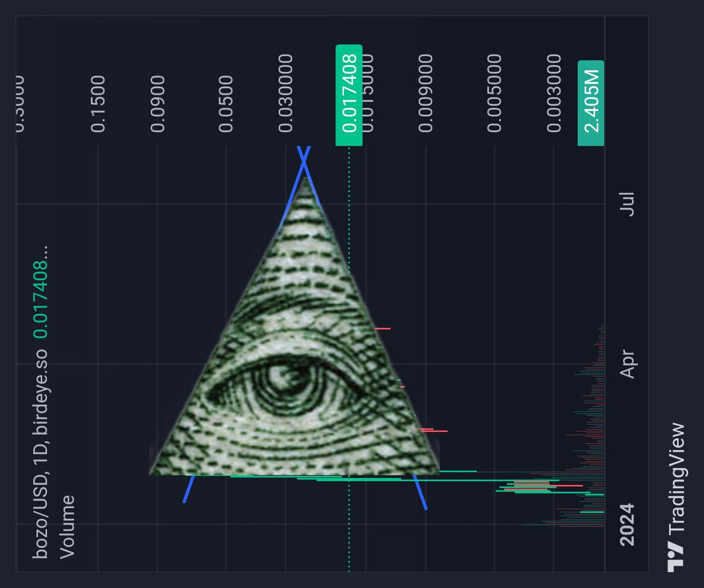Click the Apr time axis label

[628, 364]
